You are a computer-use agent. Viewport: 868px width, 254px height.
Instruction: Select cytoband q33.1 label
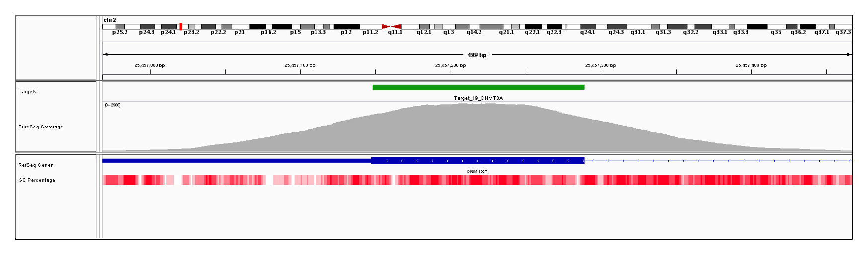[x=720, y=32]
